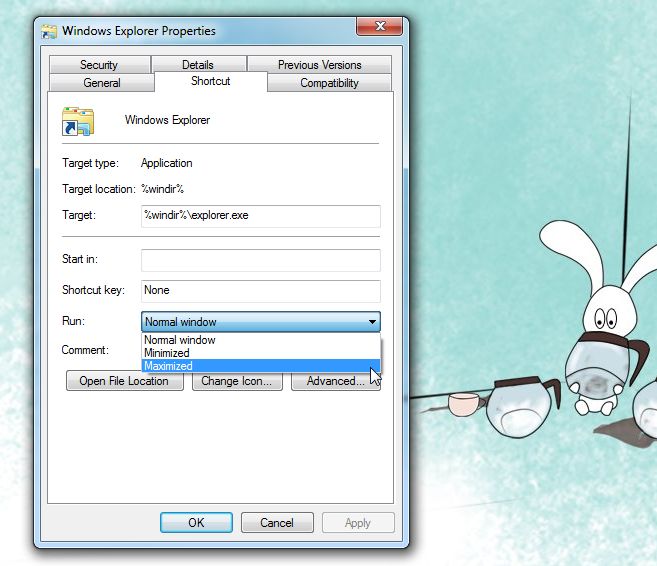Viewport: 657px width, 566px height.
Task: Click the Windows Explorer name text
Action: pos(167,120)
